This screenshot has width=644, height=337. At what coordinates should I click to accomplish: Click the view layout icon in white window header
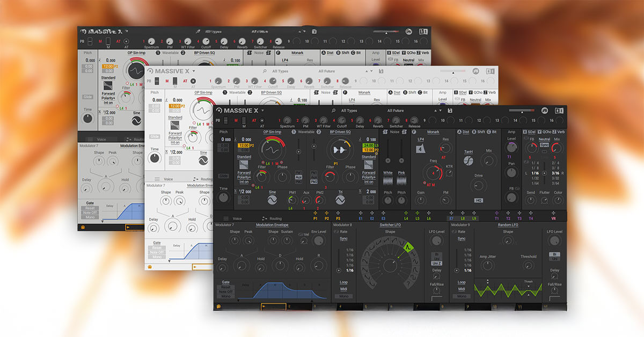[490, 71]
